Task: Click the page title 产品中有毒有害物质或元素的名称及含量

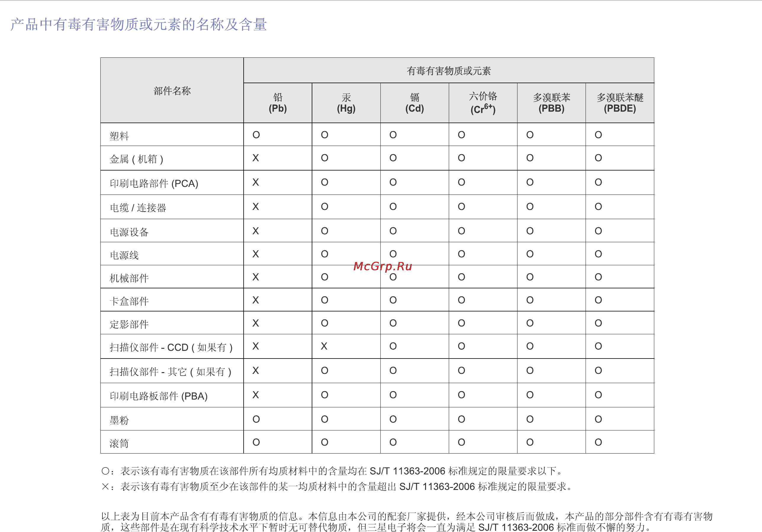Action: click(138, 25)
